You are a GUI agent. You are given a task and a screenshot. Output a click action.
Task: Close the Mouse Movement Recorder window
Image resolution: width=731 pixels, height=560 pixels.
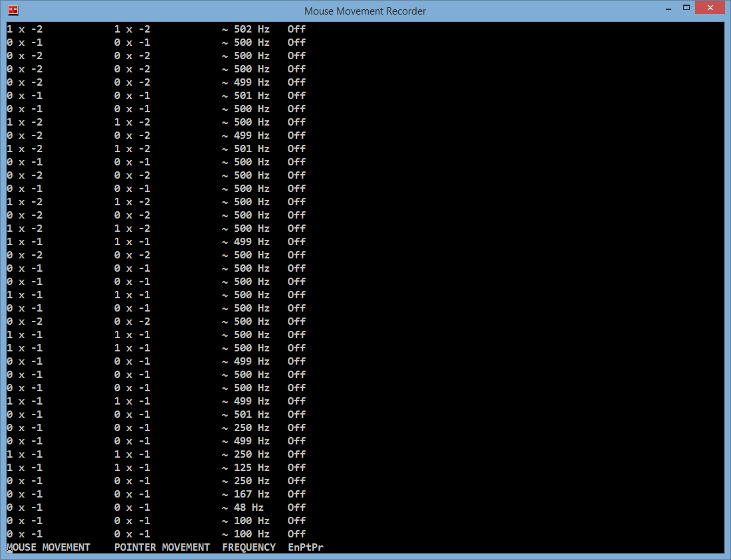[x=710, y=8]
